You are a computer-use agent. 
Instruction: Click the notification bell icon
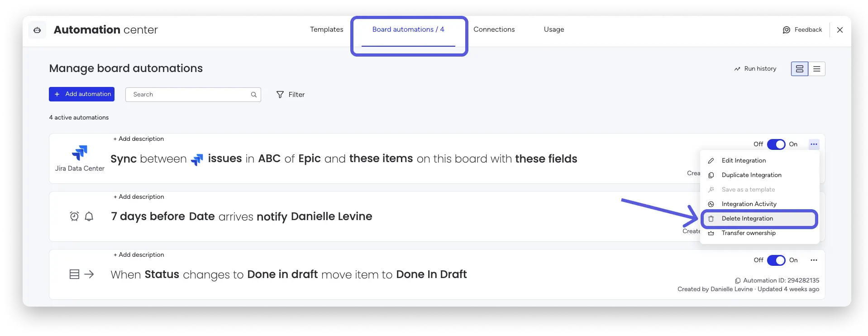[x=89, y=216]
